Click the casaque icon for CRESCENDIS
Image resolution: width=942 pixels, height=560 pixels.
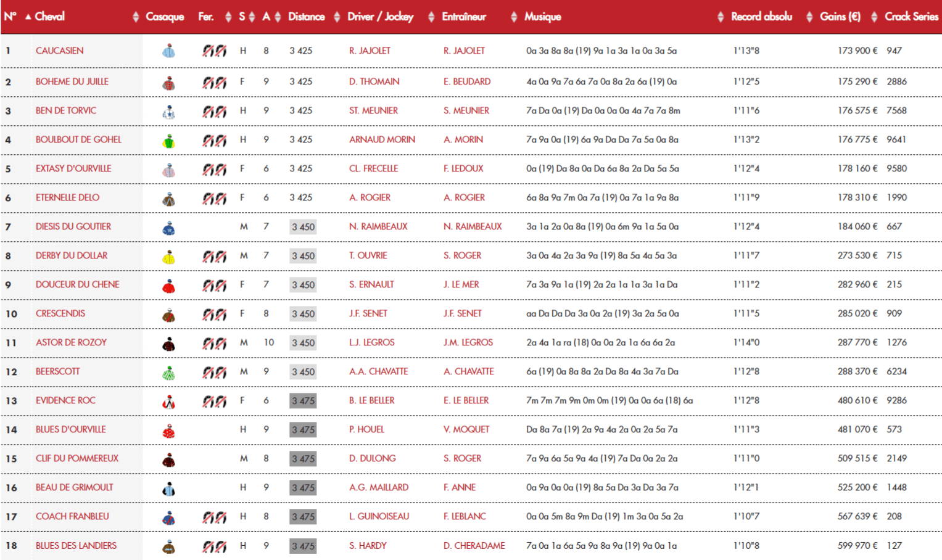[168, 314]
